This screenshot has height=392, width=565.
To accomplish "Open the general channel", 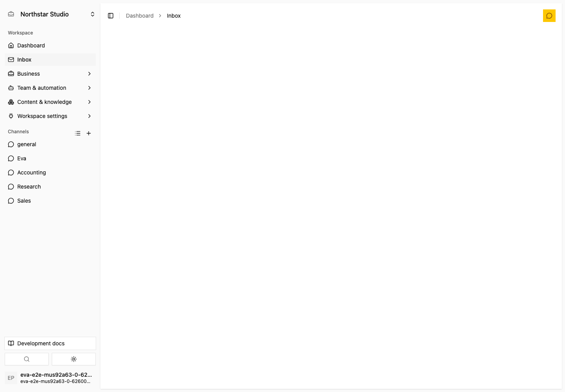I will click(x=50, y=144).
